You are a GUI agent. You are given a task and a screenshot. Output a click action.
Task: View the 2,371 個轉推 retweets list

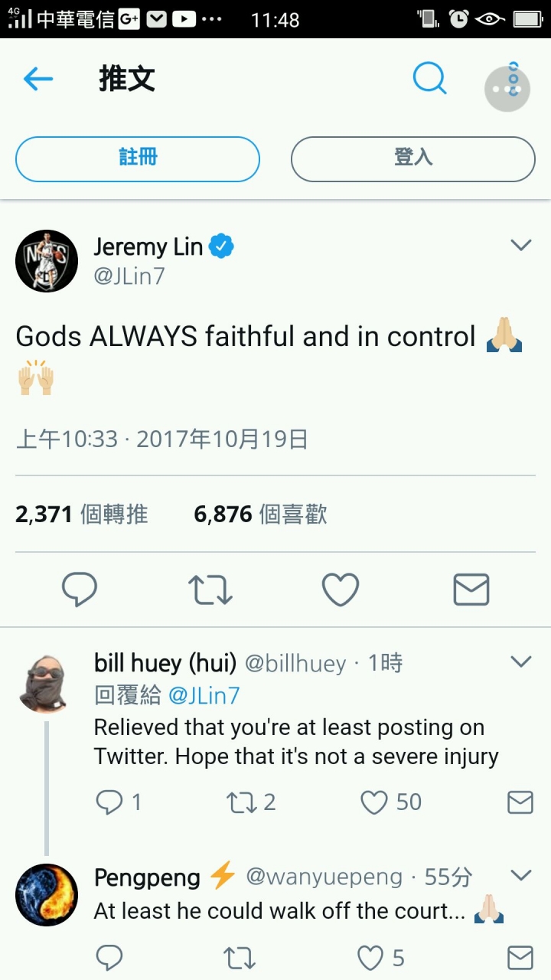point(82,514)
